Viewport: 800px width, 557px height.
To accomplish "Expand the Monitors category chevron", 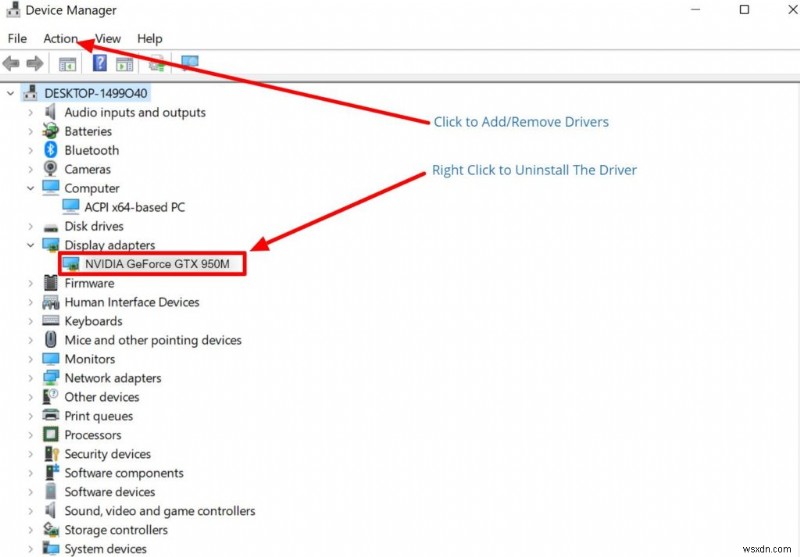I will tap(31, 359).
